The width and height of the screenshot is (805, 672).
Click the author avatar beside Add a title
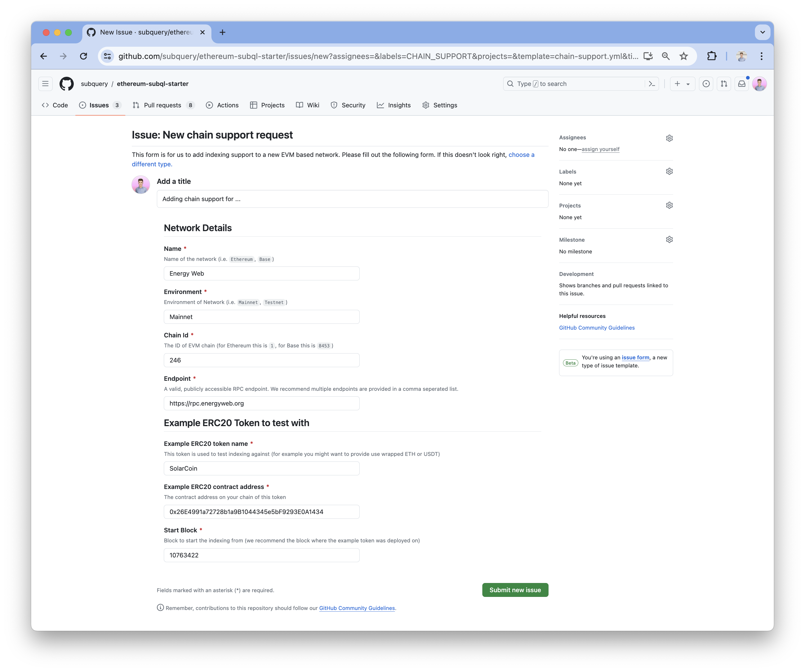click(141, 185)
